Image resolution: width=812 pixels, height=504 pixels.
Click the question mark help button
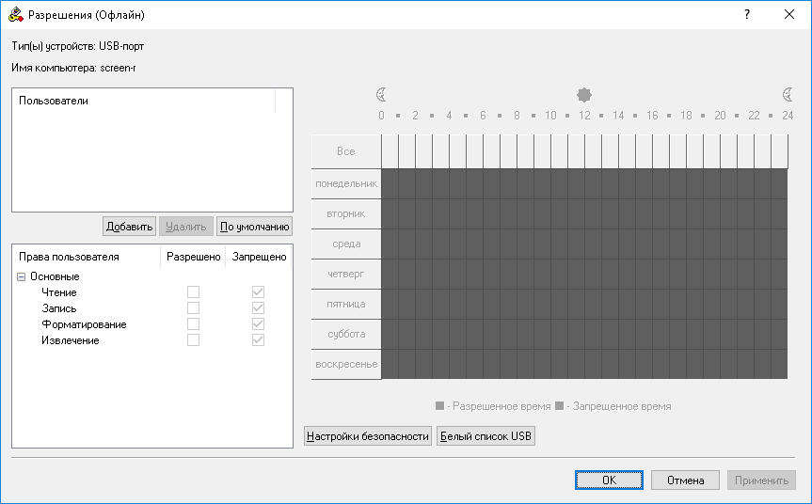[x=747, y=15]
